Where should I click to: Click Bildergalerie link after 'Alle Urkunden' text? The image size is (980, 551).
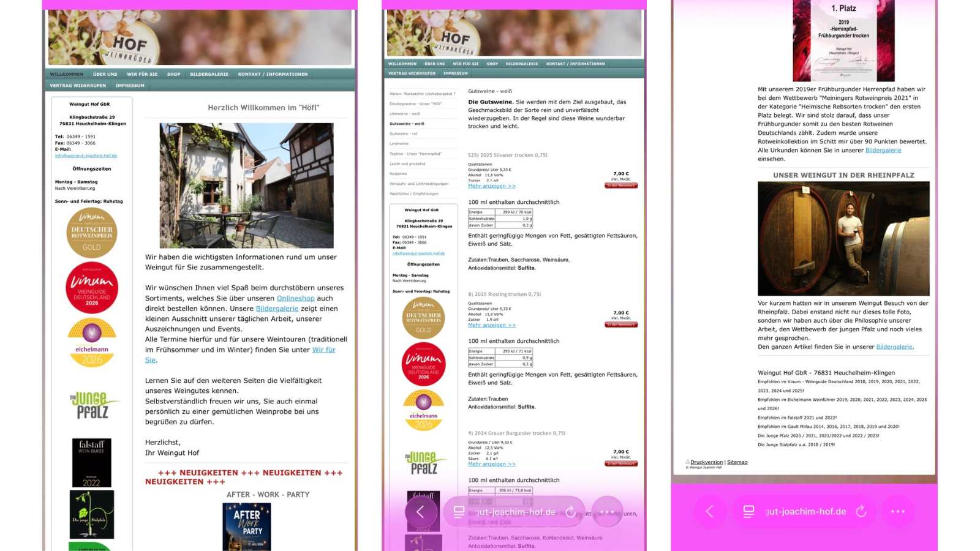883,150
